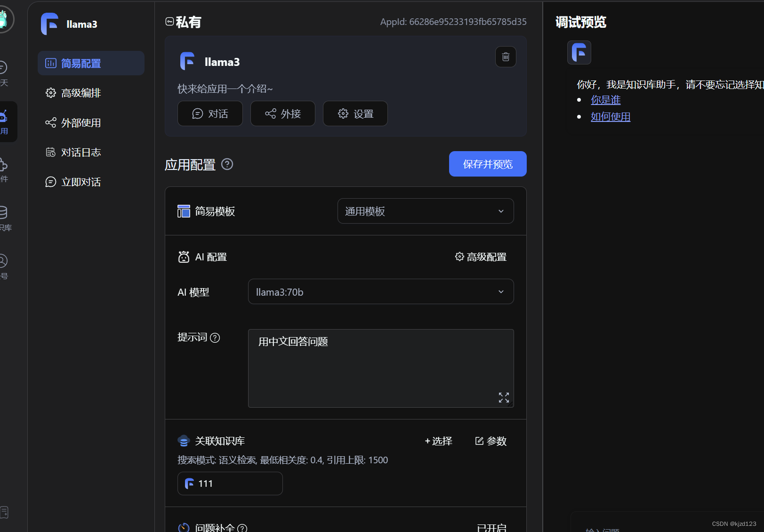Open 参数 for knowledge base search
The height and width of the screenshot is (532, 764).
point(491,441)
